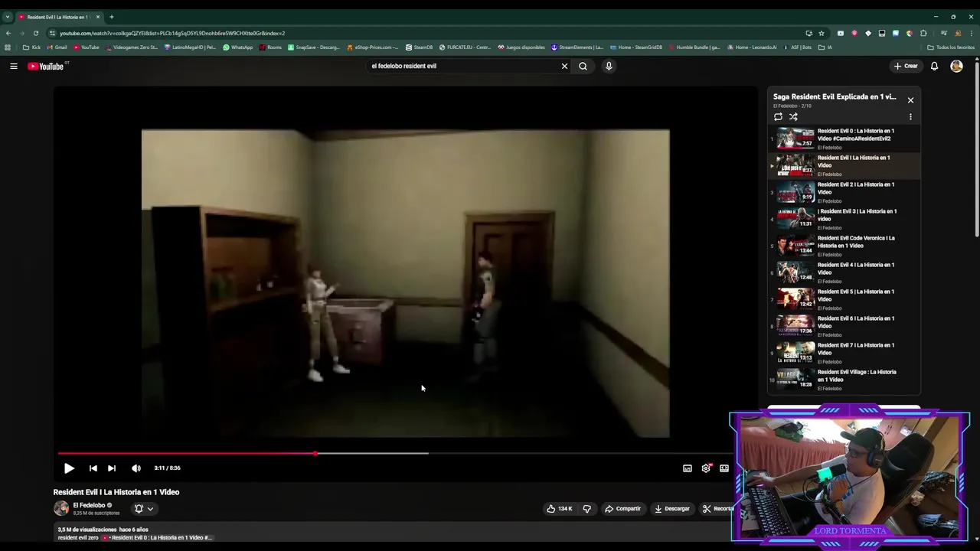Dislike the video
980x551 pixels.
tap(587, 509)
